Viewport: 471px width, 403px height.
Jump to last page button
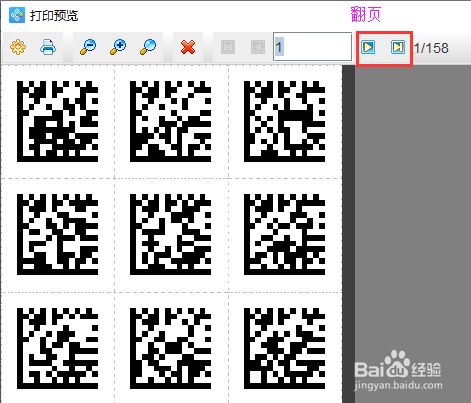coord(398,47)
